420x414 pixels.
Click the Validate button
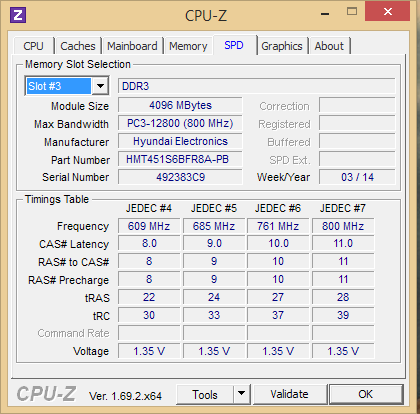[290, 394]
